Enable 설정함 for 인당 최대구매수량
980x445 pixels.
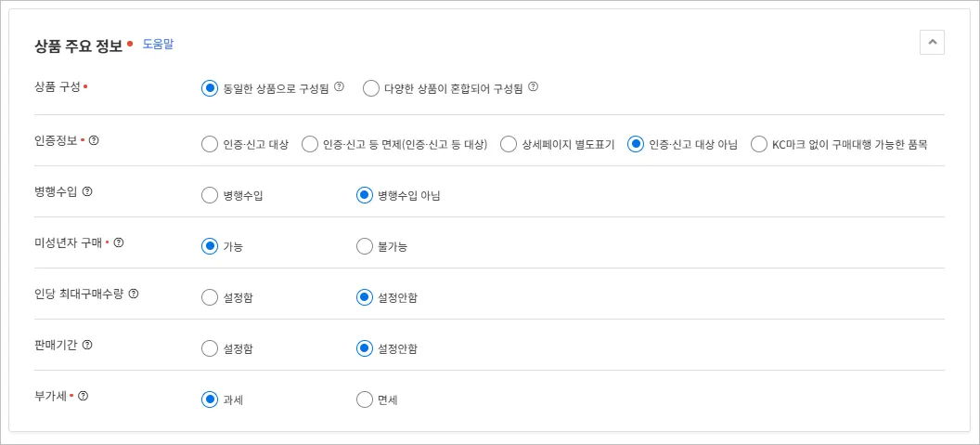point(210,297)
